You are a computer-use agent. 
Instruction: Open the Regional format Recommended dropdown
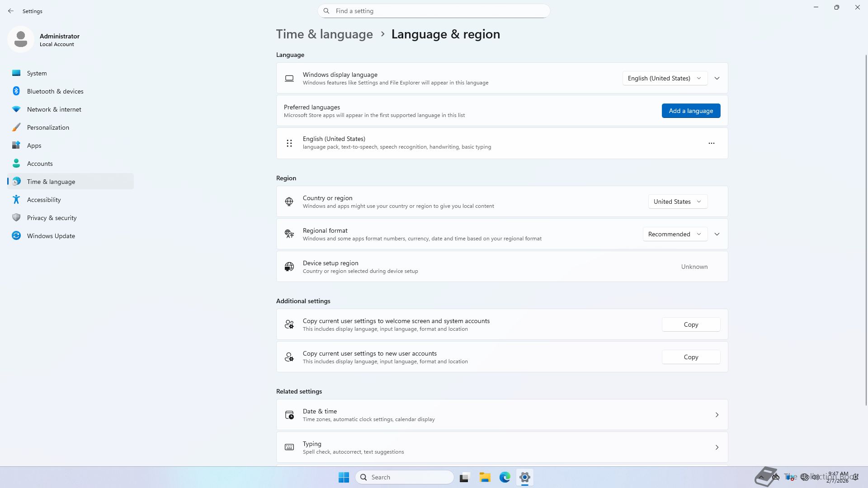tap(675, 234)
